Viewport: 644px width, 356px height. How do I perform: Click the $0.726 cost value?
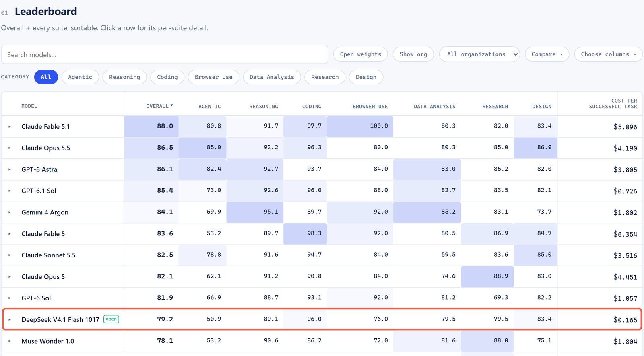[625, 191]
